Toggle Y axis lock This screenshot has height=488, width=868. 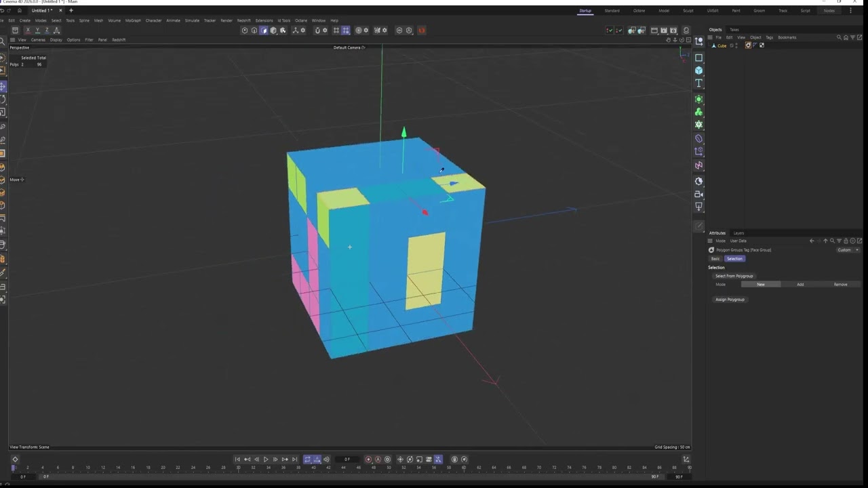[37, 30]
